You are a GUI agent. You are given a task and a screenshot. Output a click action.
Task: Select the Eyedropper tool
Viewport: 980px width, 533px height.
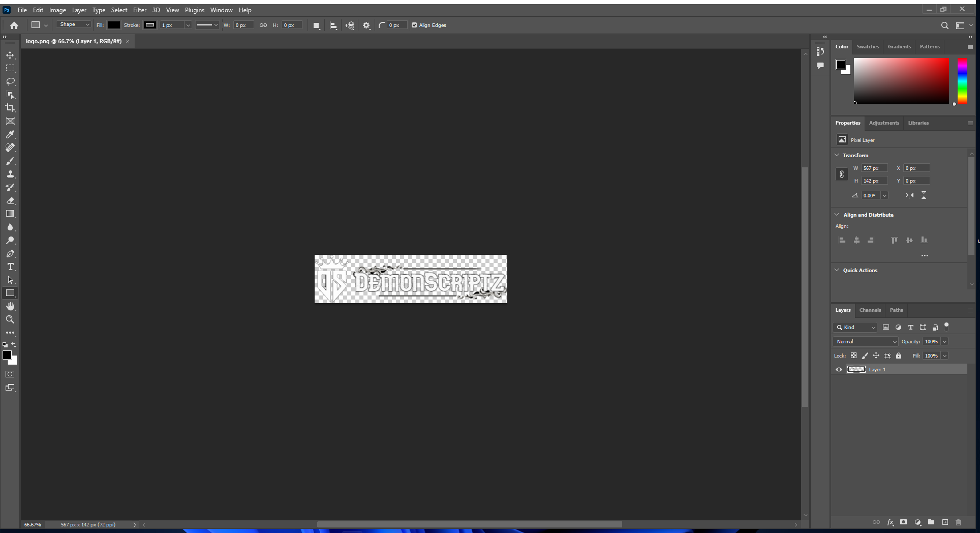(x=10, y=135)
